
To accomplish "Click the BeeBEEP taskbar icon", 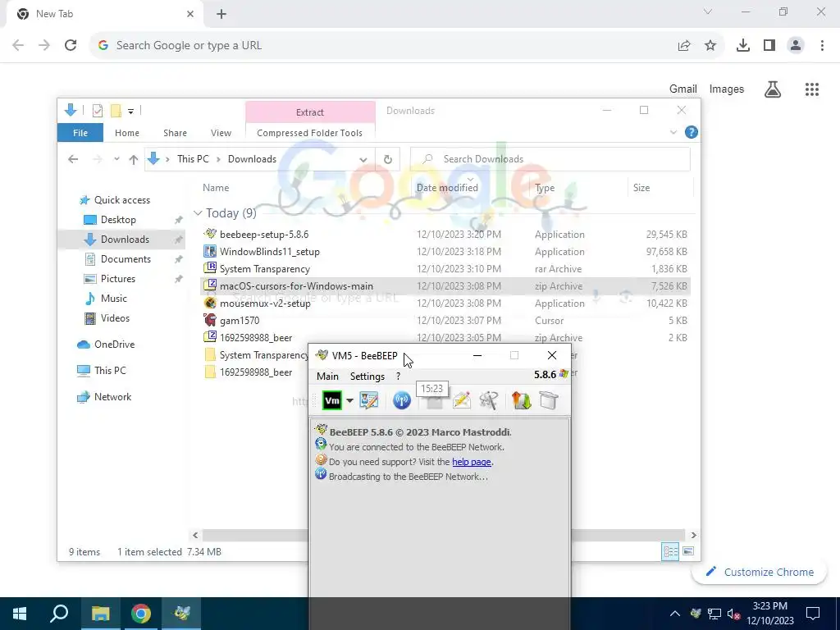I will pos(181,614).
